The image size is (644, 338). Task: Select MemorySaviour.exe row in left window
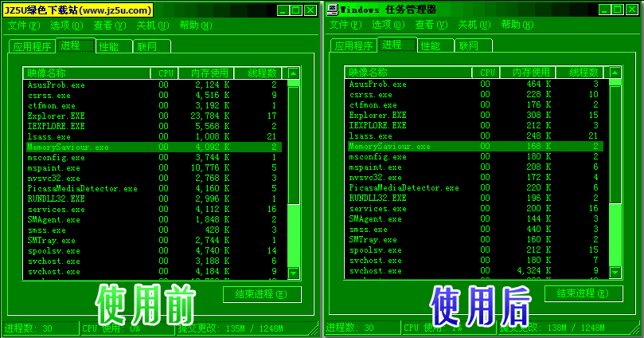click(152, 147)
